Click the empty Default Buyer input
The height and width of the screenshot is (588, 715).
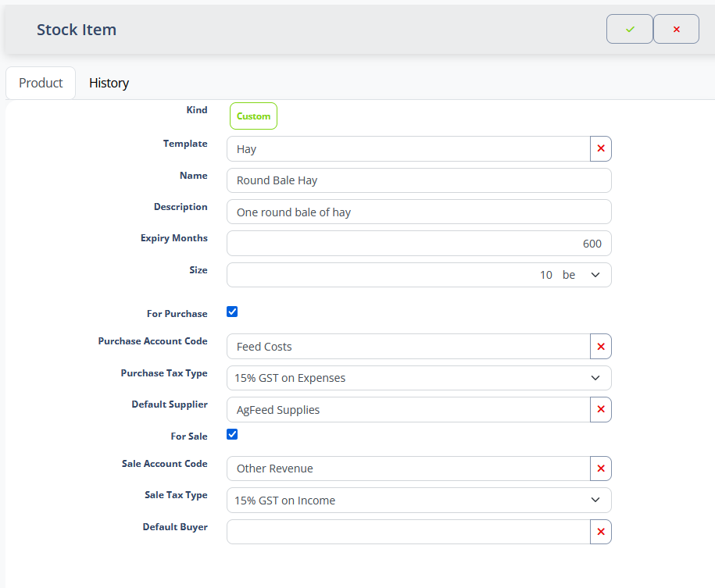(408, 532)
